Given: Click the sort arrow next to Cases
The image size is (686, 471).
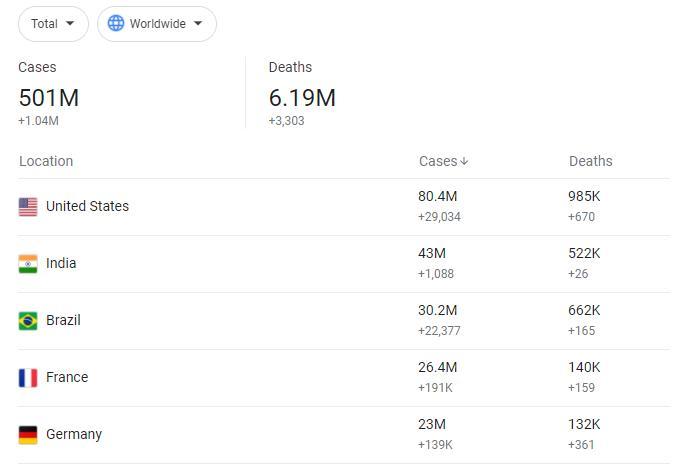Looking at the screenshot, I should point(465,161).
